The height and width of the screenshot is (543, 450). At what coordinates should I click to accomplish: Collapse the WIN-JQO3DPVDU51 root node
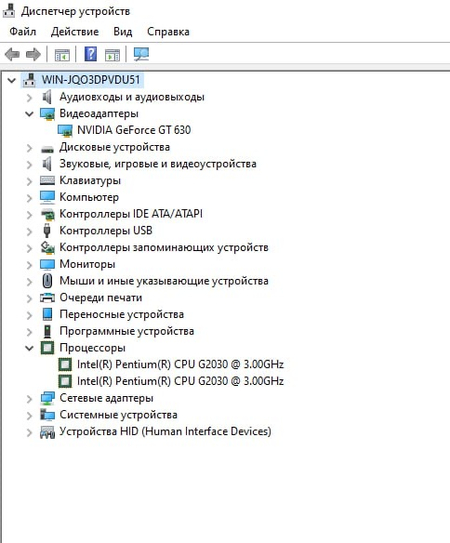click(12, 80)
